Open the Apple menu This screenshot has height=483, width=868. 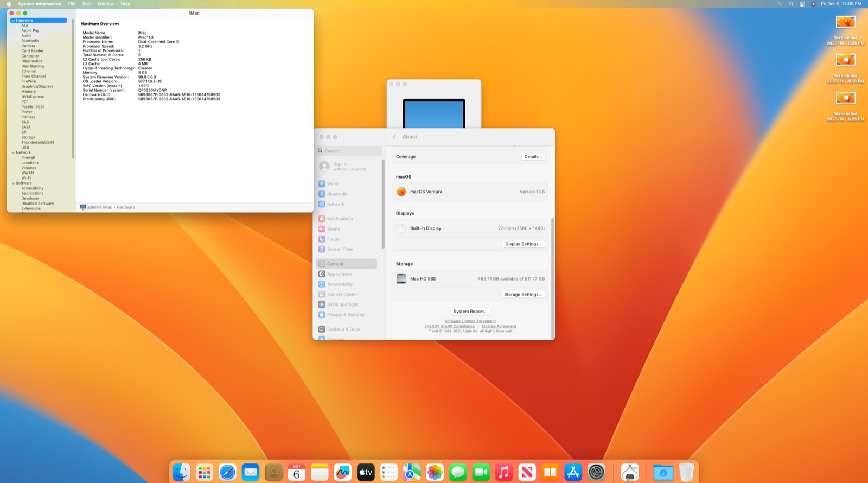click(x=9, y=4)
